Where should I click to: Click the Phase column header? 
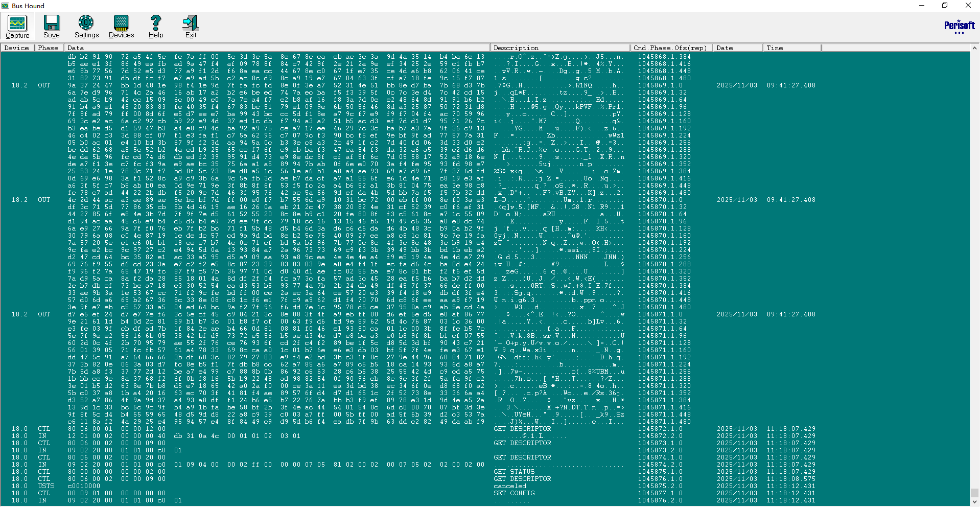tap(49, 48)
